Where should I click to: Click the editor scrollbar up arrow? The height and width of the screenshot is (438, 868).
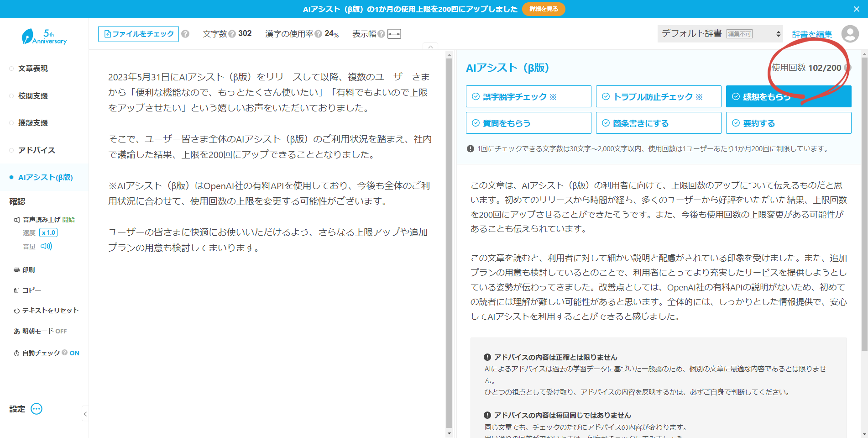point(449,54)
